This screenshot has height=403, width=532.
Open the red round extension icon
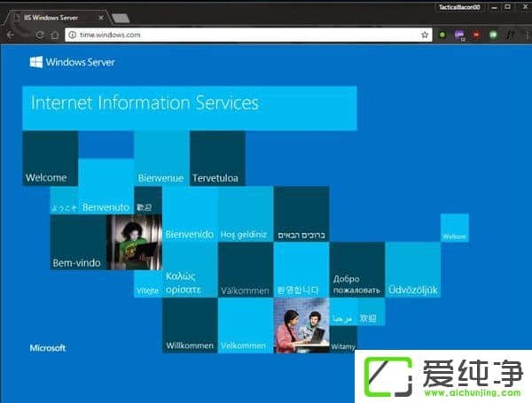pyautogui.click(x=476, y=35)
